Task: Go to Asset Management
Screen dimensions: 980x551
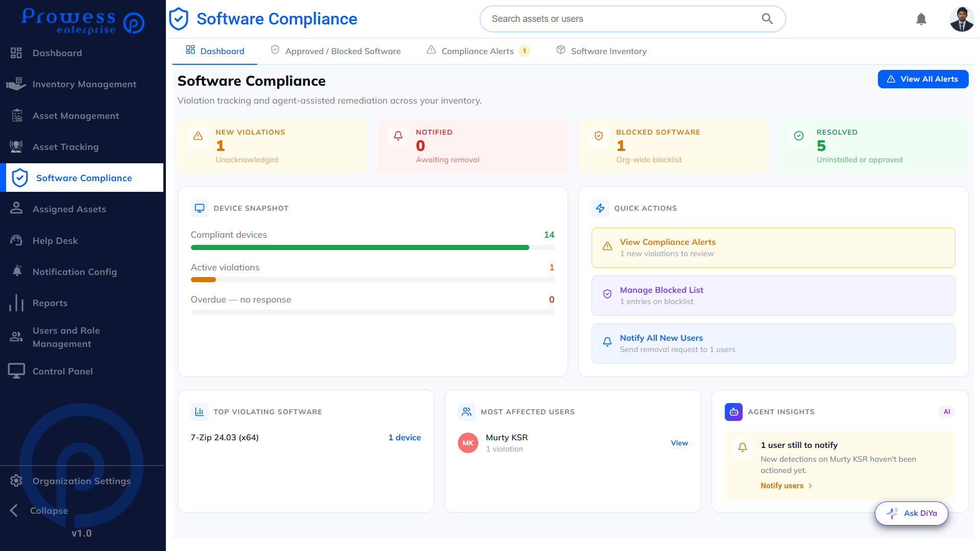Action: 82,116
